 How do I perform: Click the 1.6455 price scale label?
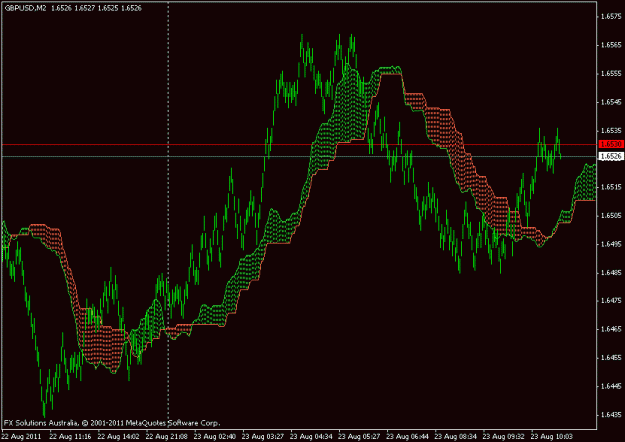(611, 358)
